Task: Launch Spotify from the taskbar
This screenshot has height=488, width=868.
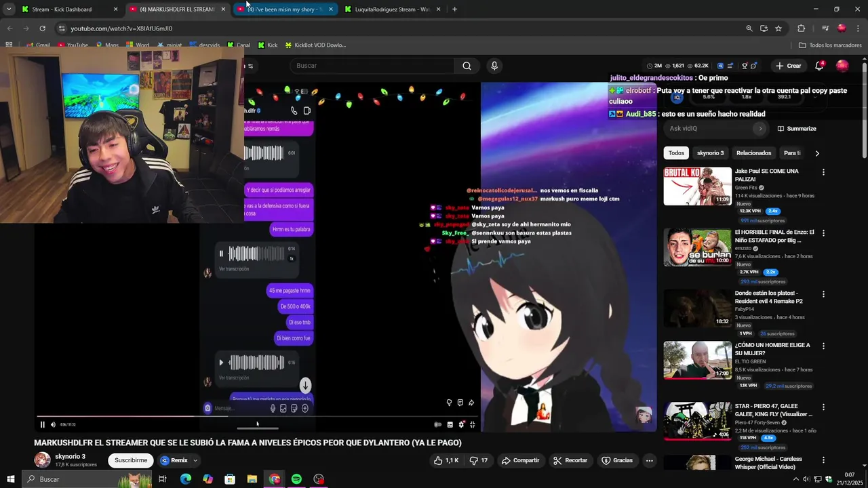Action: click(x=296, y=479)
